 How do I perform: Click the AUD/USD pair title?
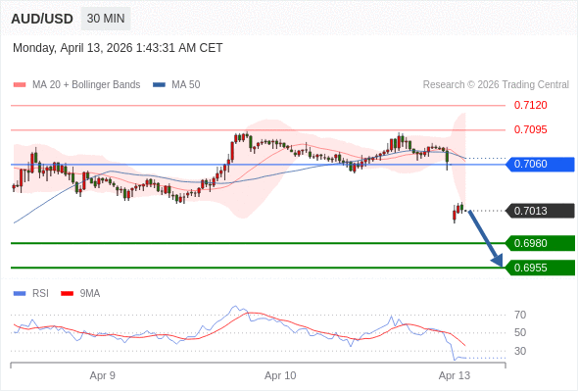tap(42, 19)
